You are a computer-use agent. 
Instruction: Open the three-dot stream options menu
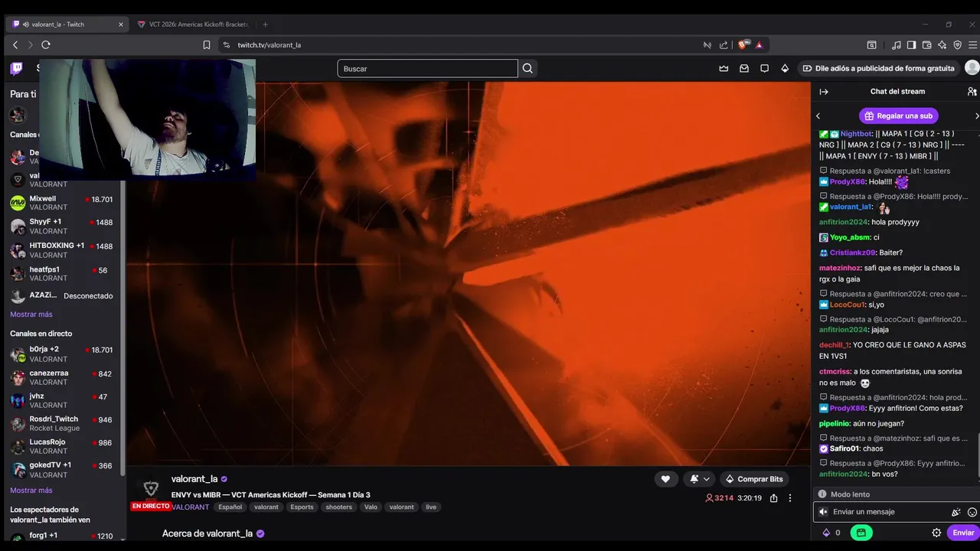790,498
